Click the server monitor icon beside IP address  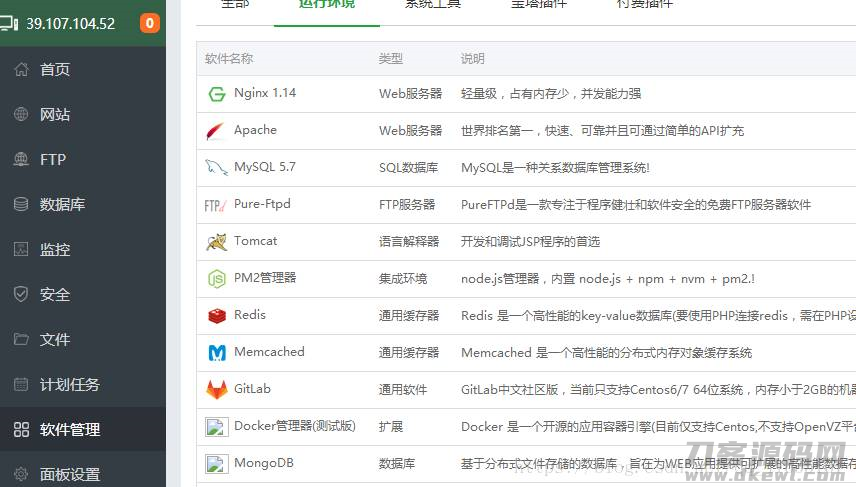(x=9, y=23)
